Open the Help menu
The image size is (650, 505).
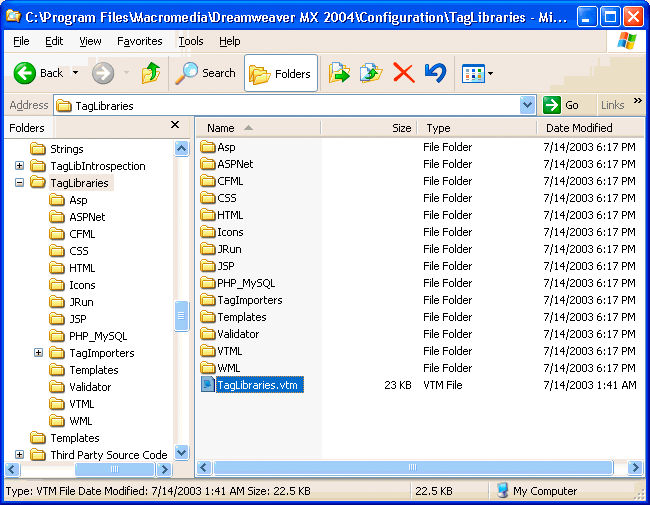click(x=230, y=41)
